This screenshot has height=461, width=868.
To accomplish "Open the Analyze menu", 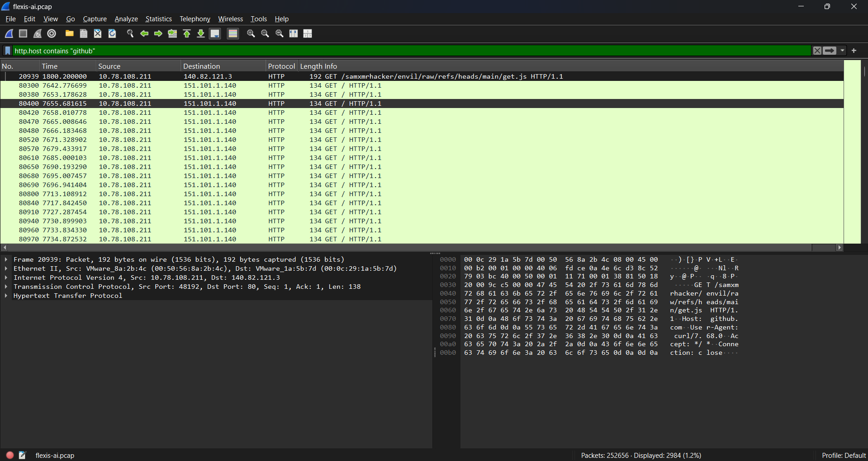I will (x=126, y=19).
